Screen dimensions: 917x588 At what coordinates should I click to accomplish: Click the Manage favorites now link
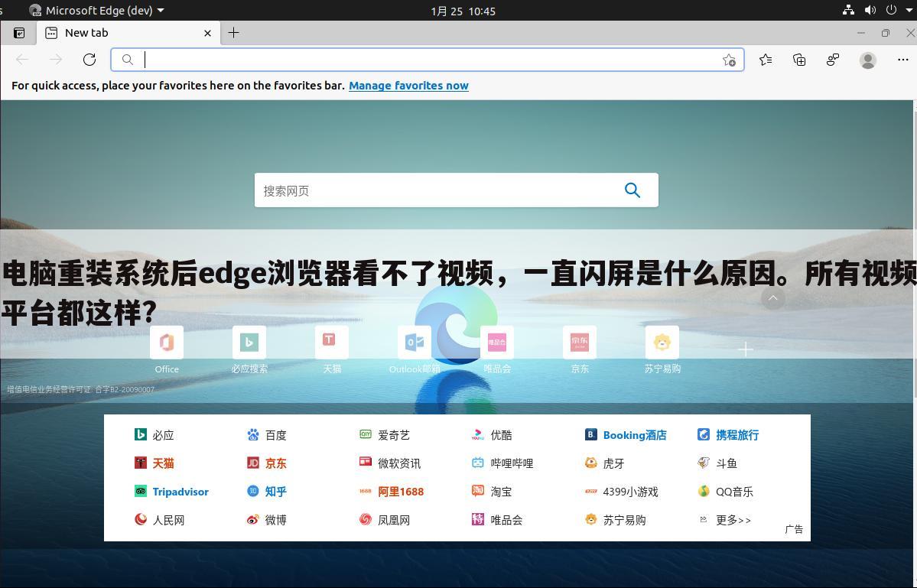click(408, 86)
